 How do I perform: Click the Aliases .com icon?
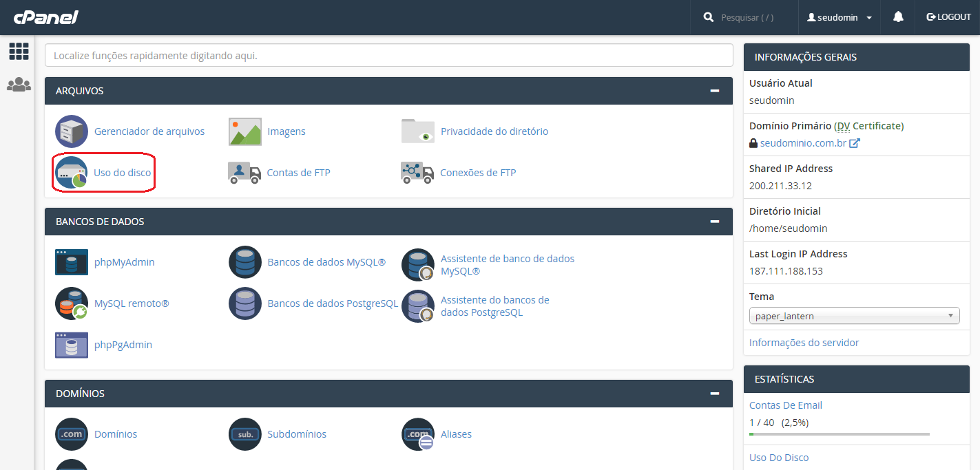[x=418, y=434]
